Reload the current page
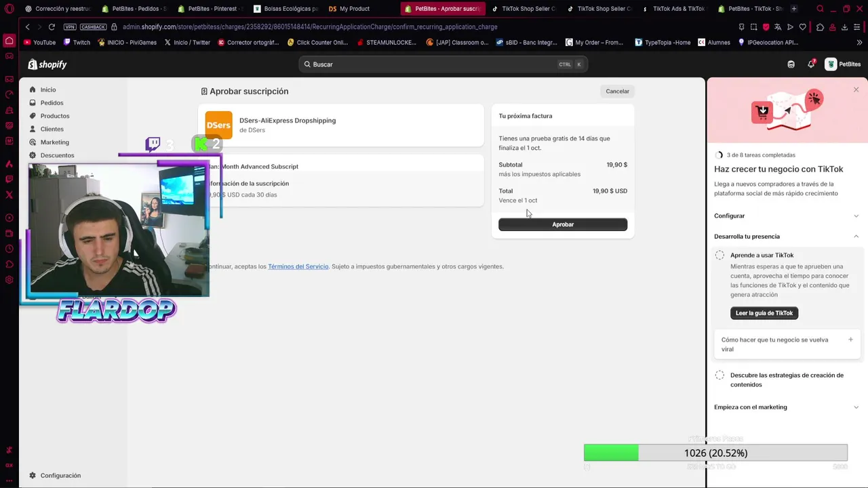Viewport: 868px width, 488px height. (x=52, y=27)
